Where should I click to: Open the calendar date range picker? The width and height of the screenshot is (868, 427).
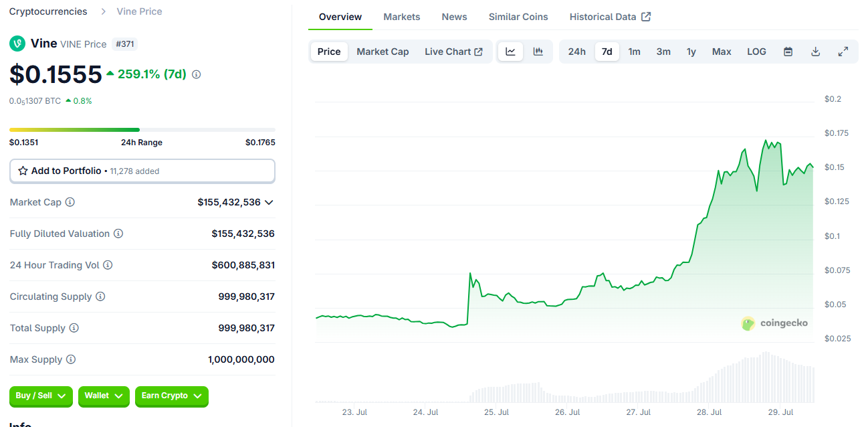(788, 52)
